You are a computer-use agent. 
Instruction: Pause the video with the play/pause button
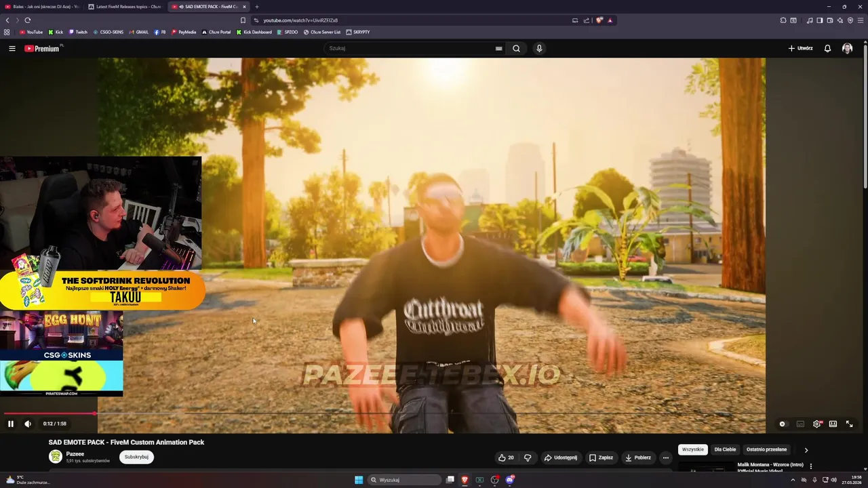pos(11,424)
